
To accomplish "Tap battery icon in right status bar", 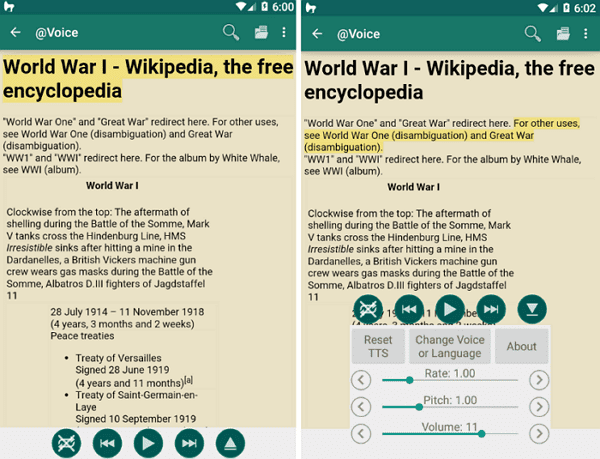I will click(566, 7).
